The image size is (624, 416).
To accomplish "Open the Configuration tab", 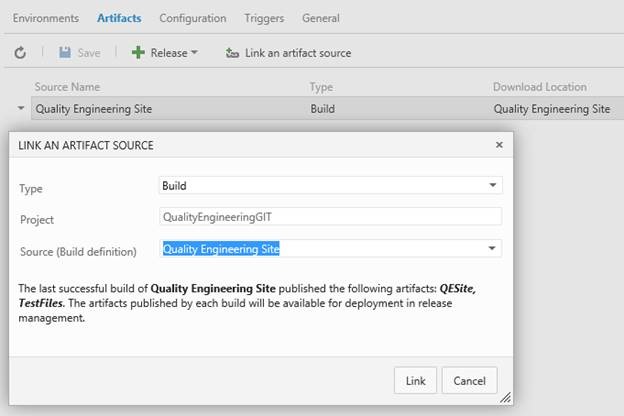I will point(193,18).
